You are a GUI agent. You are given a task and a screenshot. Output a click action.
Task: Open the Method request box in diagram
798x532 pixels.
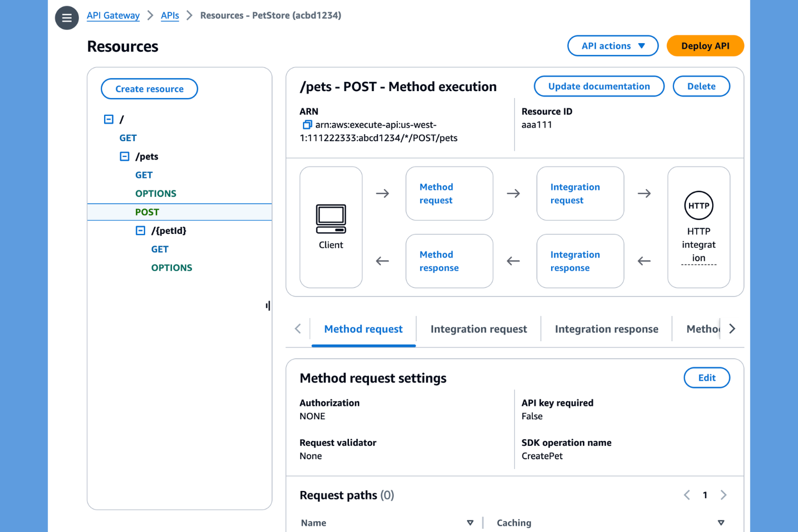449,194
